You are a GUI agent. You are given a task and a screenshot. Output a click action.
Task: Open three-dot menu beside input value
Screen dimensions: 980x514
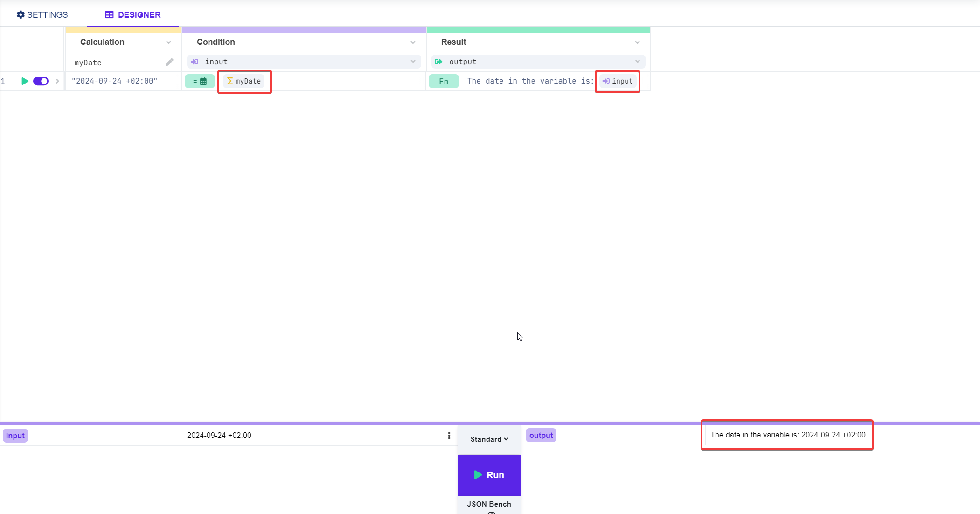(449, 436)
